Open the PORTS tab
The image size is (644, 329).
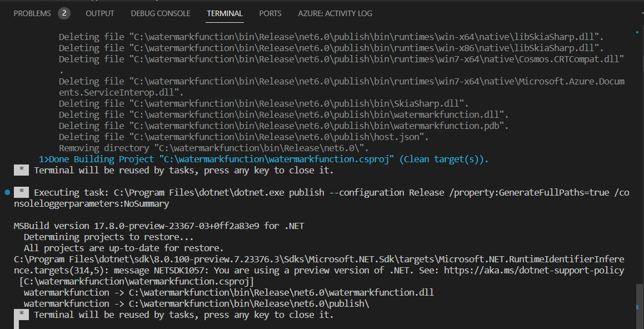[270, 13]
